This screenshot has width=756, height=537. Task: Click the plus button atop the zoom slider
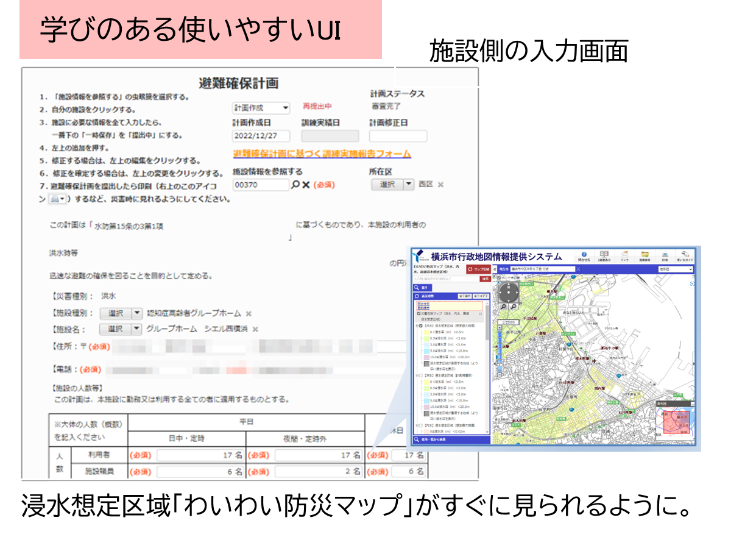tap(500, 328)
